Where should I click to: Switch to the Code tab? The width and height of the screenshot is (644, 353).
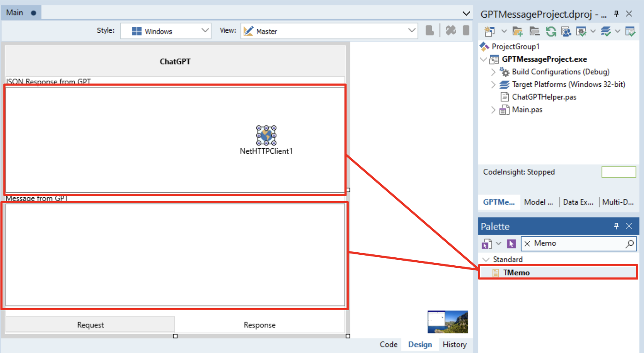point(389,345)
